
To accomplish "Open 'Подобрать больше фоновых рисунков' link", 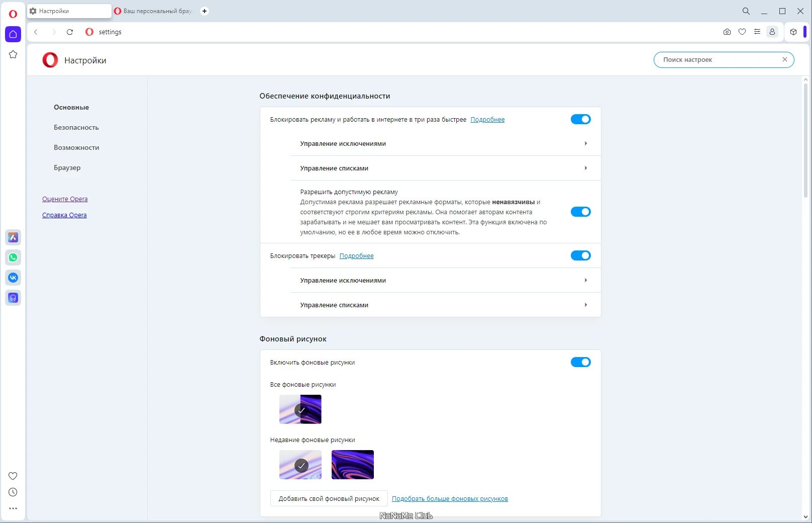I will [450, 498].
